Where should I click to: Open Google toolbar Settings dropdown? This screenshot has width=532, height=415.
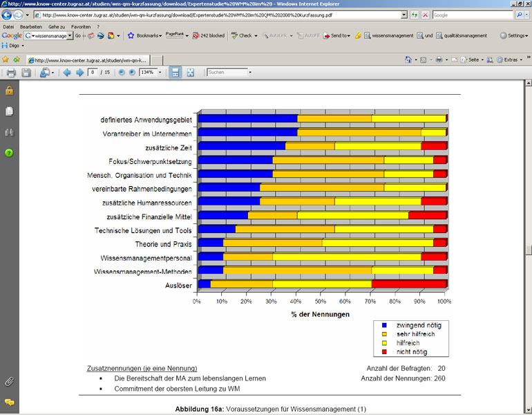pyautogui.click(x=514, y=36)
